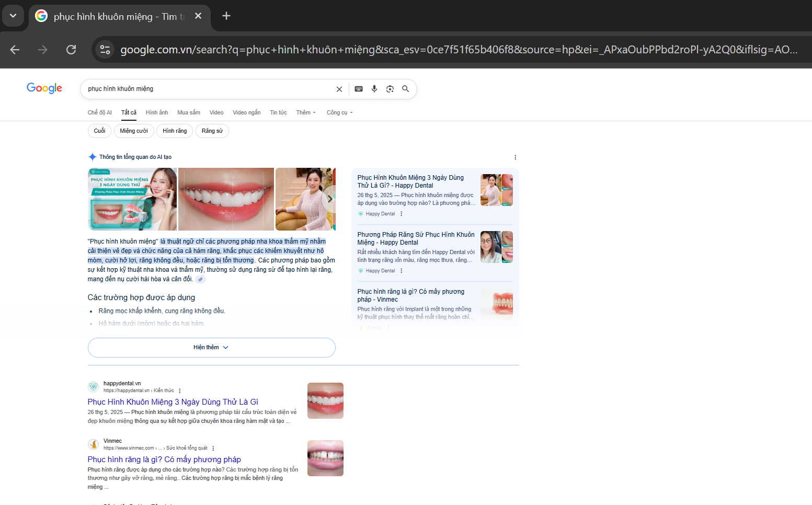Open AI overview three-dot options menu
The height and width of the screenshot is (505, 812).
[x=515, y=157]
